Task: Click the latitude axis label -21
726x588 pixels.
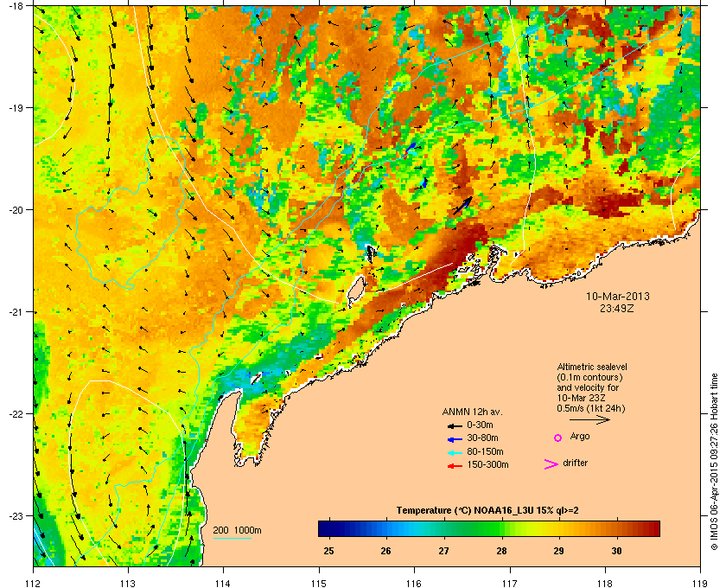Action: [16, 312]
